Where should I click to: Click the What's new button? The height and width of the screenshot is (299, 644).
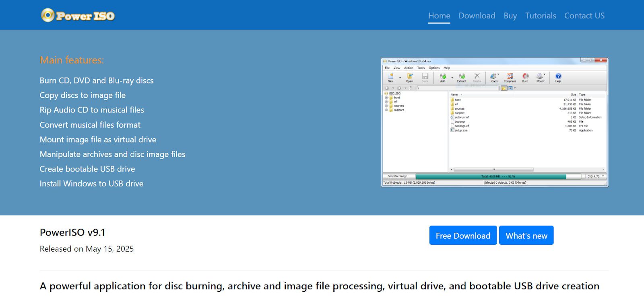click(x=526, y=236)
